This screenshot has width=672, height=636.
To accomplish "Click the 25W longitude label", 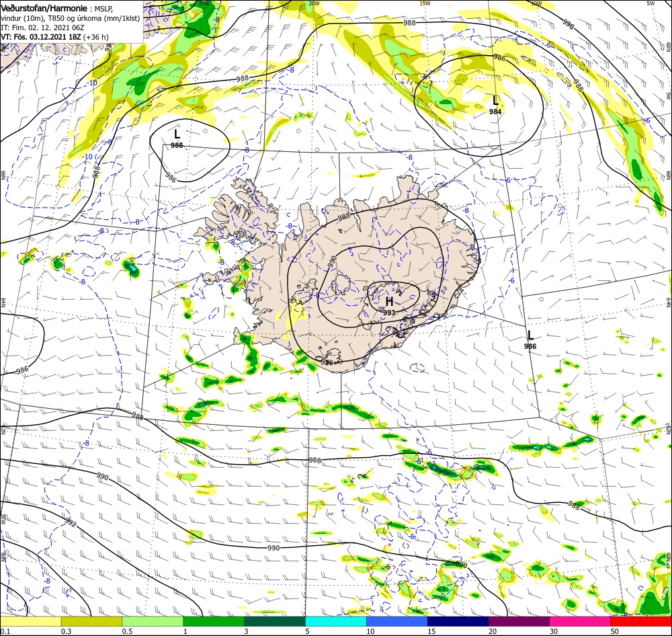I will click(204, 3).
